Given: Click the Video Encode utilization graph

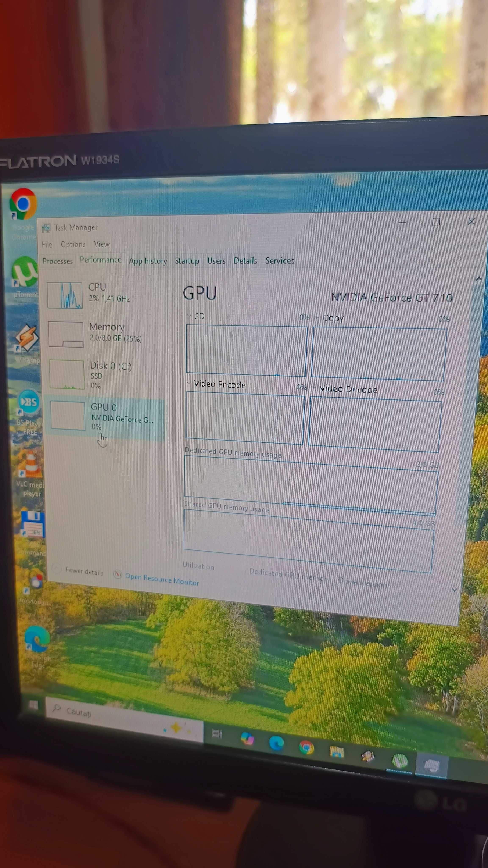Looking at the screenshot, I should pos(245,418).
